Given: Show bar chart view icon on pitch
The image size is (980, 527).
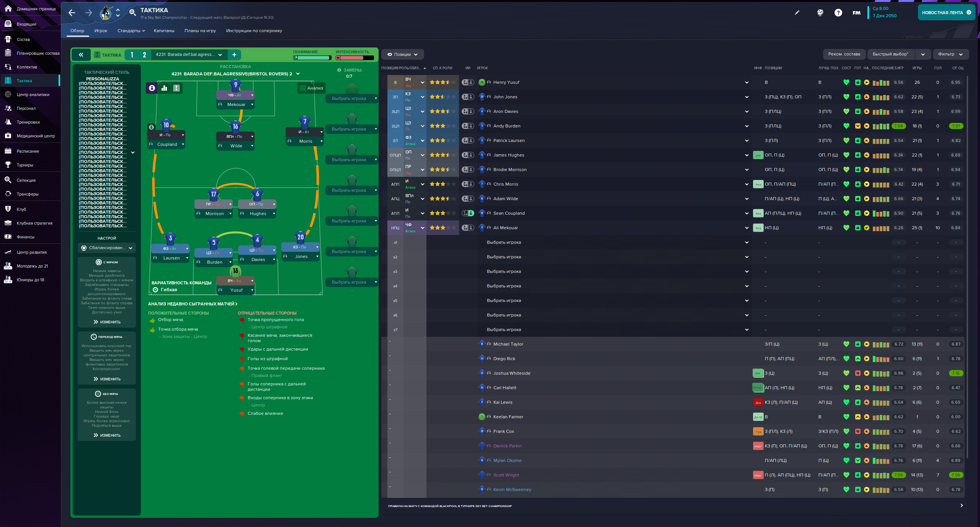Looking at the screenshot, I should (164, 88).
